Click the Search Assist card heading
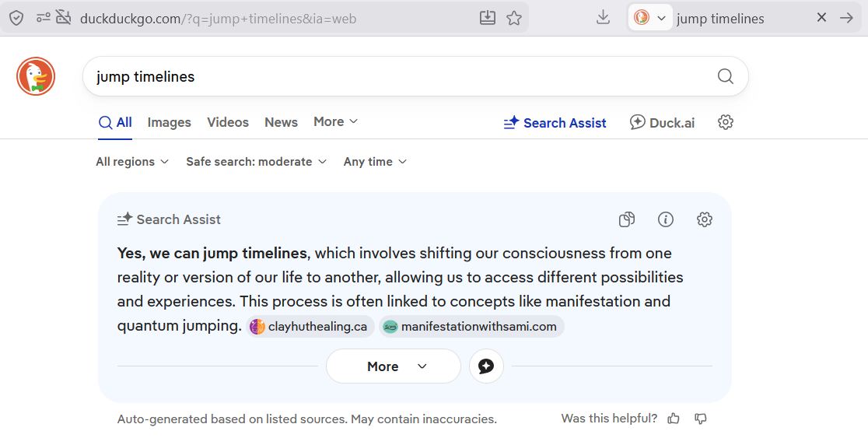The height and width of the screenshot is (438, 868). coord(169,219)
